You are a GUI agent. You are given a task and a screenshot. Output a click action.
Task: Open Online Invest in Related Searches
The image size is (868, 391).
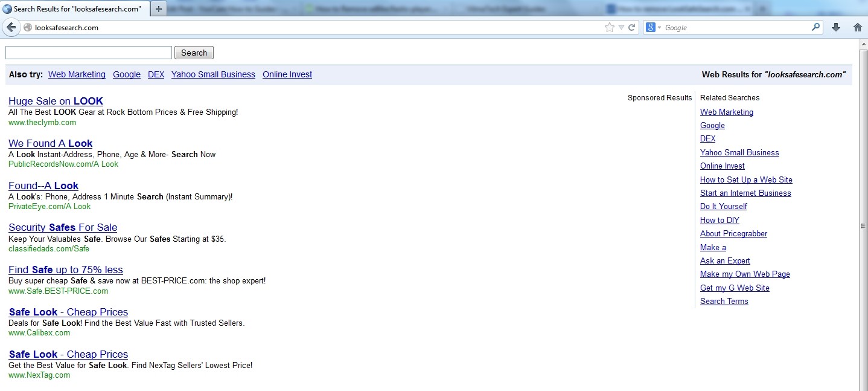pos(723,166)
